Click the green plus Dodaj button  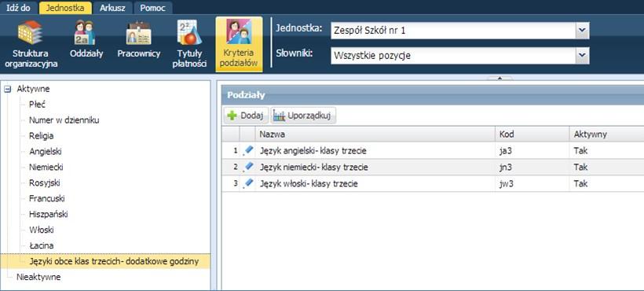[246, 116]
